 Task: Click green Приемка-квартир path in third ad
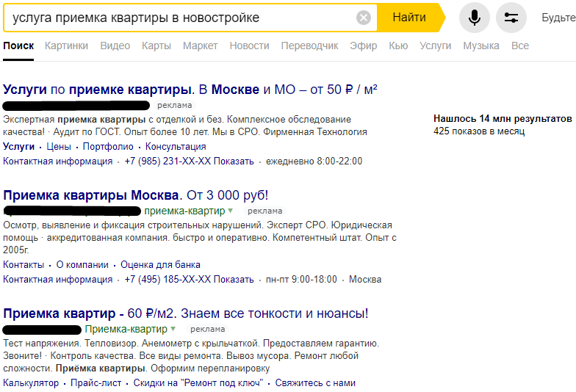(x=126, y=329)
